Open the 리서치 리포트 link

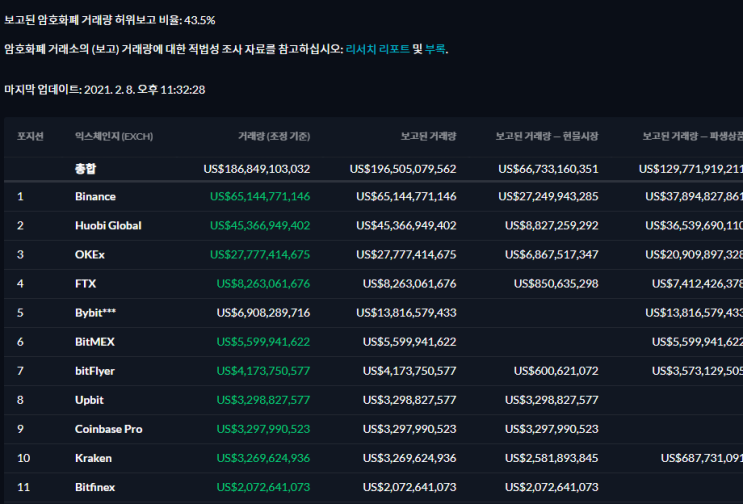click(378, 49)
